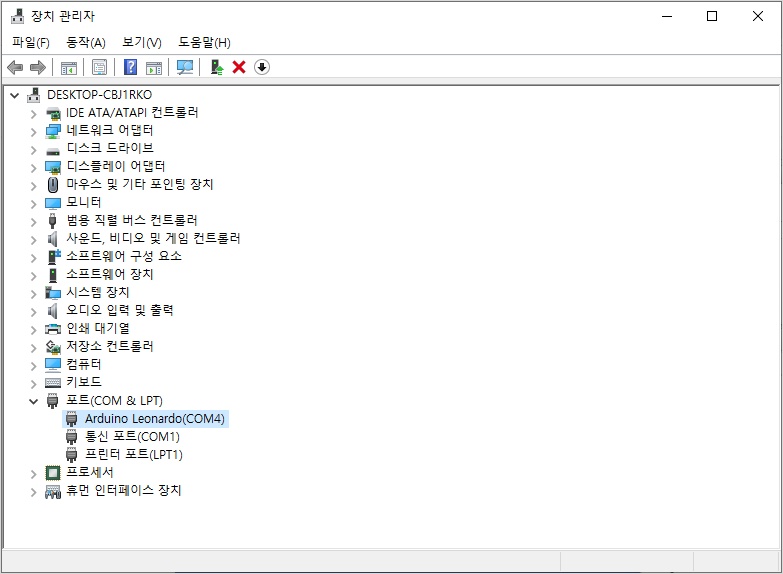Collapse the 포트(COM & LPT) node
Screen dimensions: 783x574
[33, 401]
